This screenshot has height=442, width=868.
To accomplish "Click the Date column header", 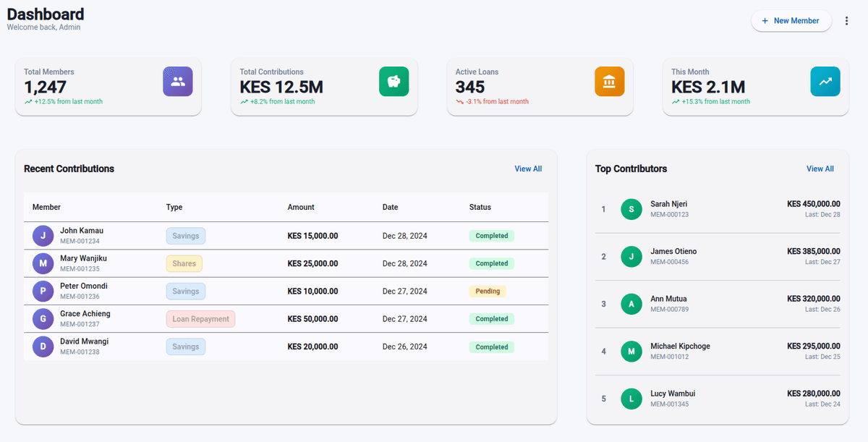I will tap(391, 207).
